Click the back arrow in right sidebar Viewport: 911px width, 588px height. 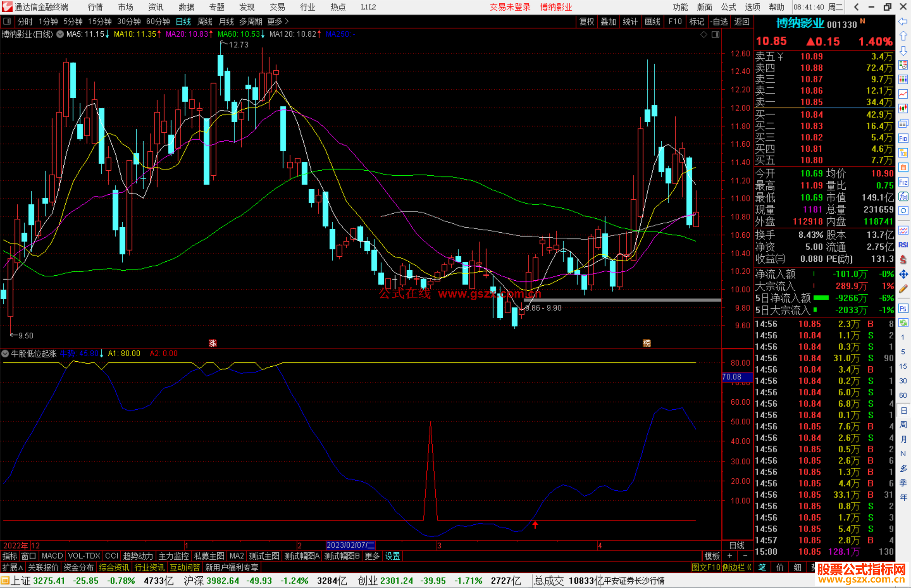click(x=903, y=21)
